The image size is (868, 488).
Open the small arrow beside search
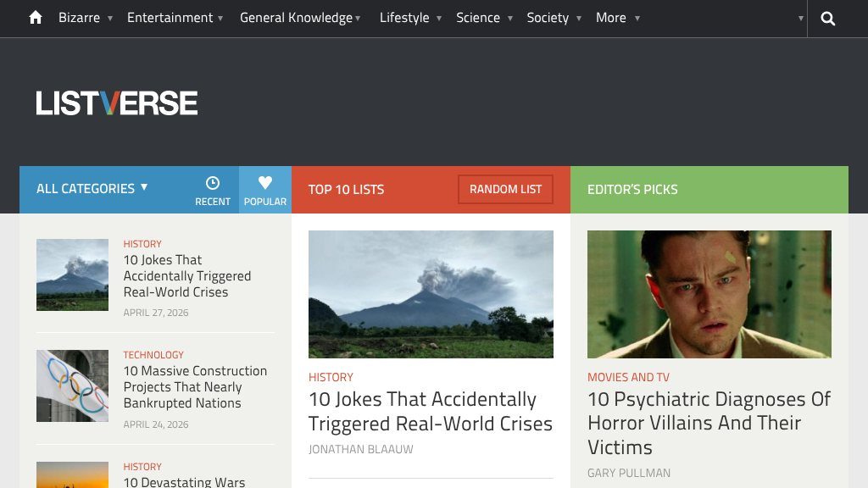click(800, 19)
